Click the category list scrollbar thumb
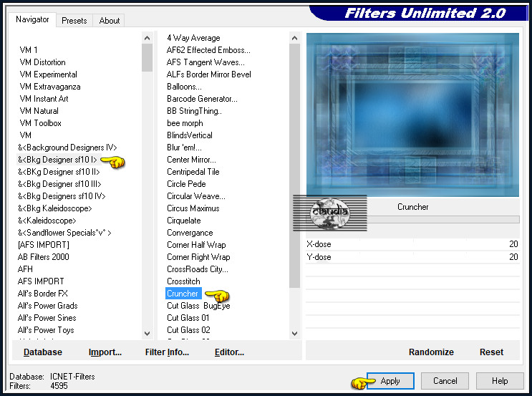532x396 pixels. click(x=147, y=57)
